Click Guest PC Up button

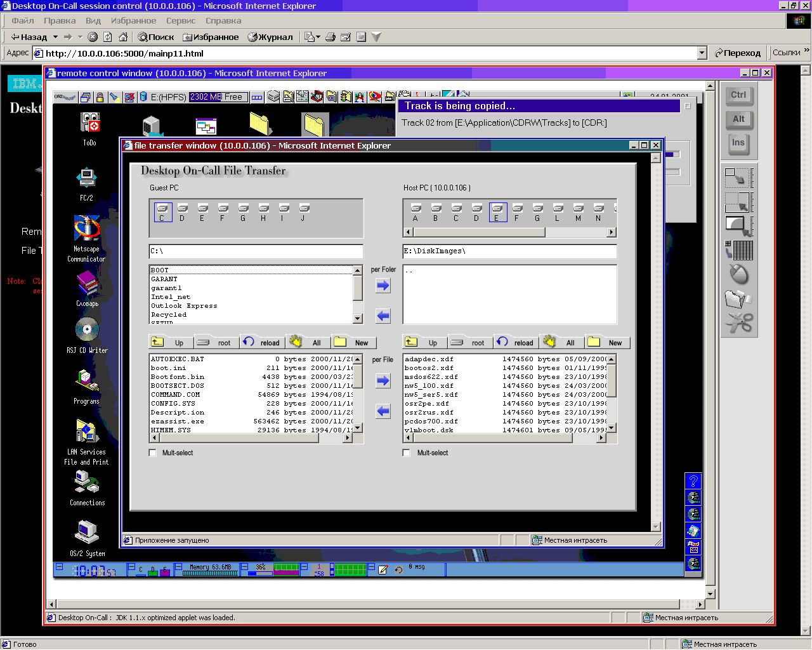pos(171,343)
